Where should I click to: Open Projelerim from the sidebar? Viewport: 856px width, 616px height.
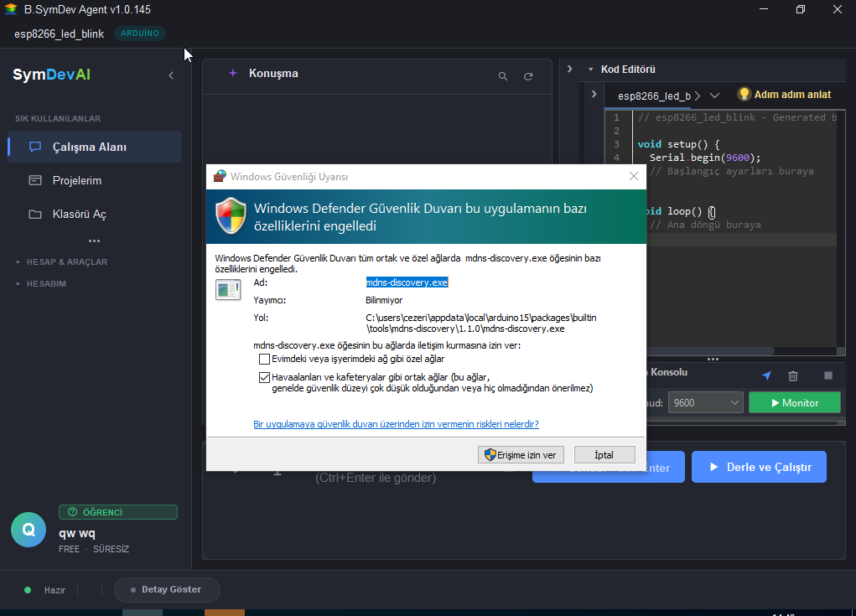click(95, 180)
